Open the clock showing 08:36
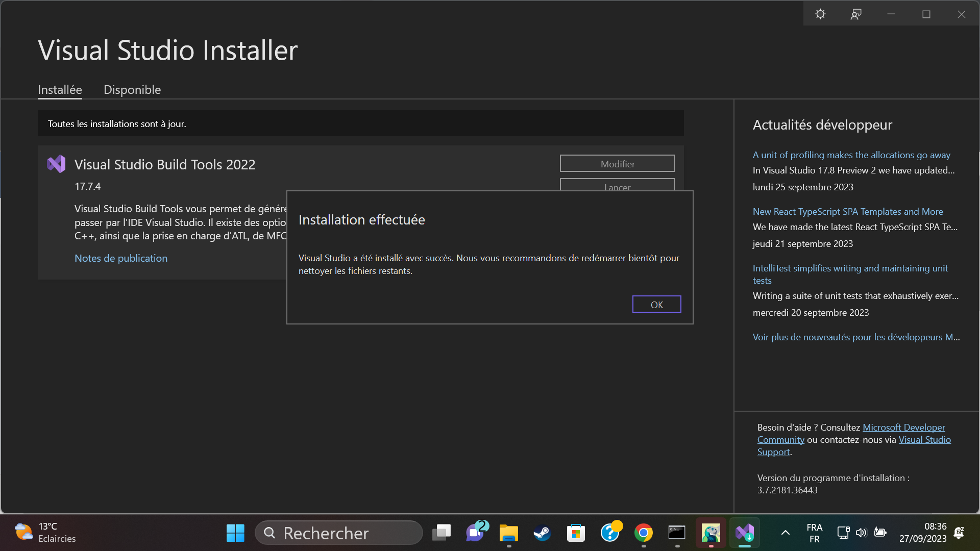The width and height of the screenshot is (980, 551). click(923, 533)
